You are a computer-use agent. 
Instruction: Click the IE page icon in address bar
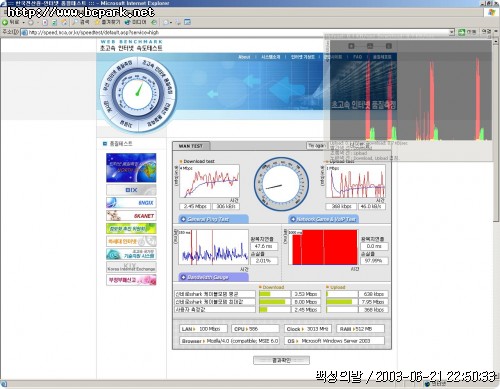[24, 32]
